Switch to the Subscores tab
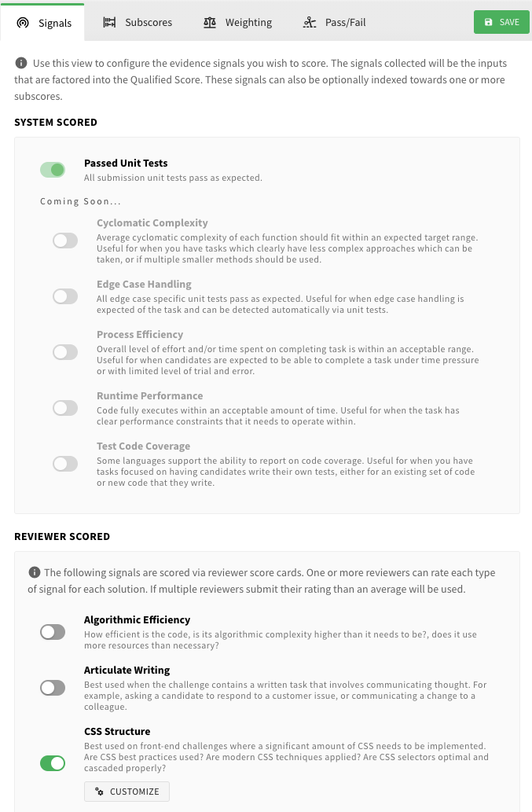This screenshot has width=532, height=812. pyautogui.click(x=138, y=23)
